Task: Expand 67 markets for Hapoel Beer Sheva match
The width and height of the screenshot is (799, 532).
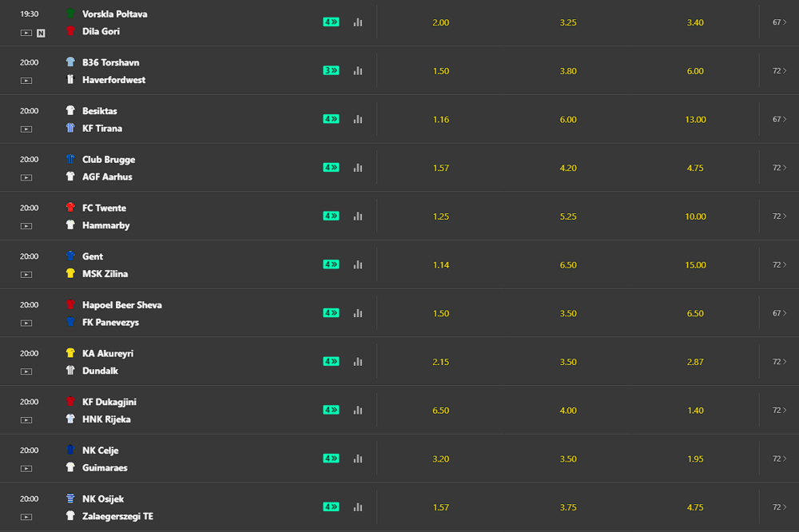Action: [x=779, y=313]
